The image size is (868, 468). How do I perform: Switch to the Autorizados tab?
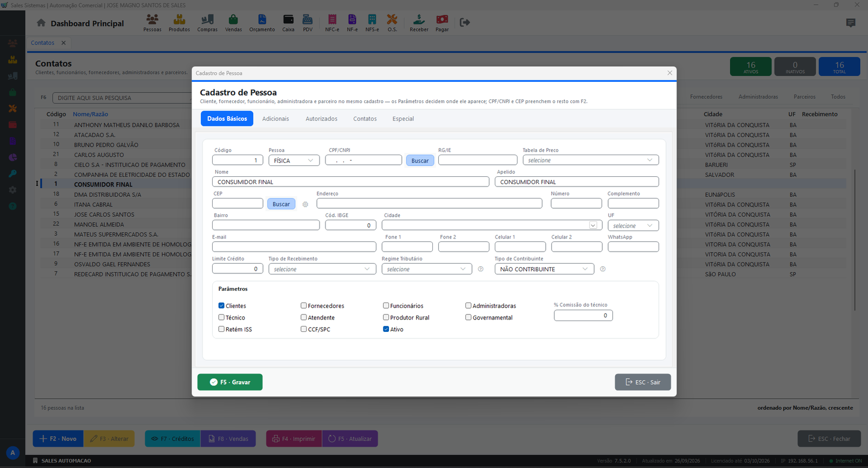coord(321,119)
